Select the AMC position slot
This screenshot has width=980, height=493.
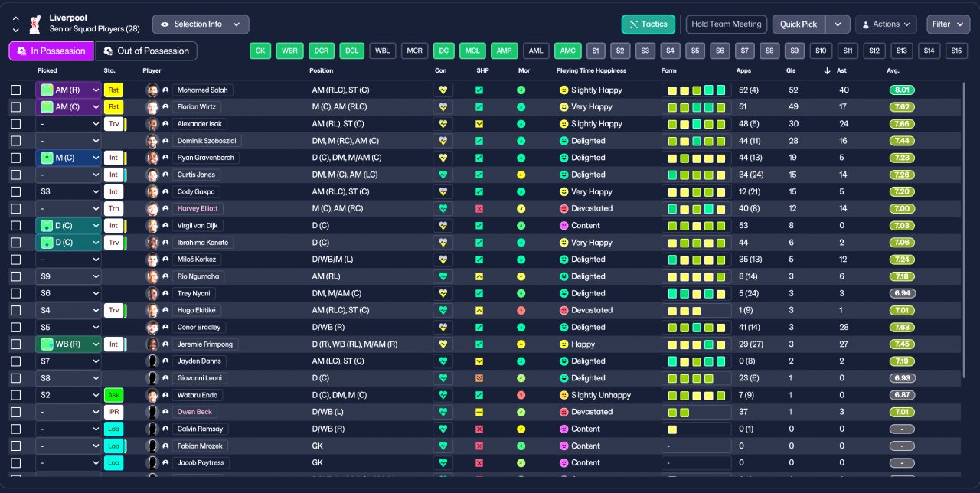click(567, 51)
